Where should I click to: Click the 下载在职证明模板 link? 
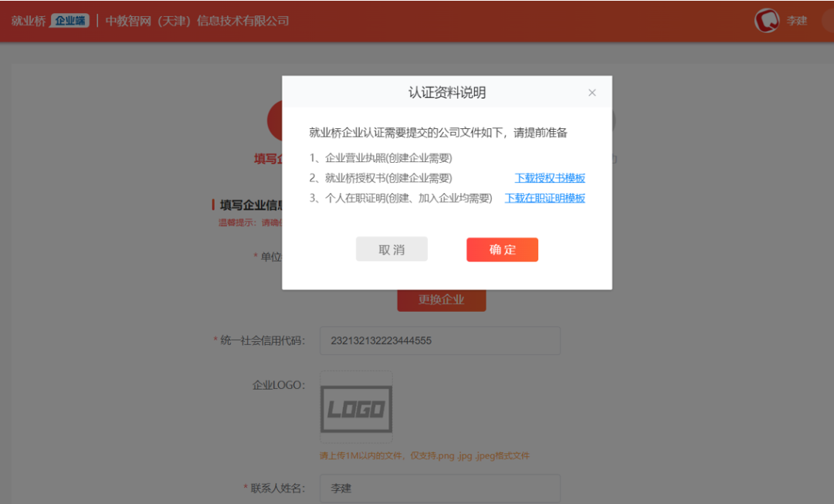click(544, 198)
